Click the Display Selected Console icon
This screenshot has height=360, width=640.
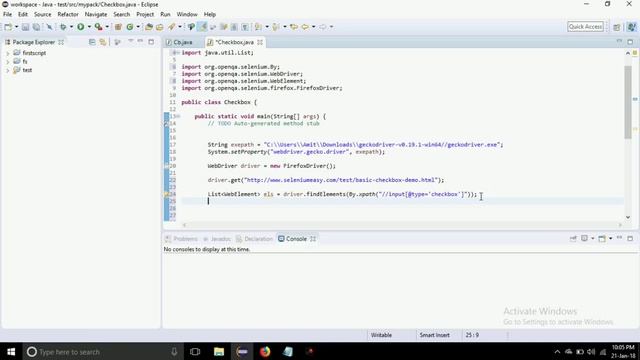[x=584, y=238]
